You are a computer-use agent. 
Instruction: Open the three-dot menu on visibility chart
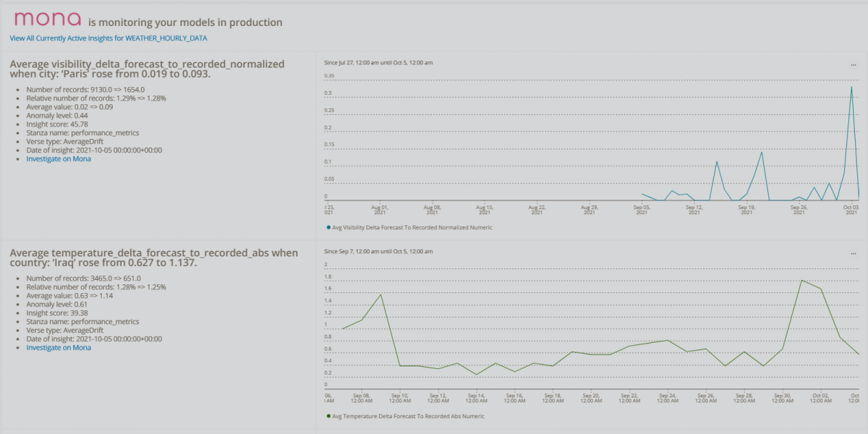click(x=854, y=65)
